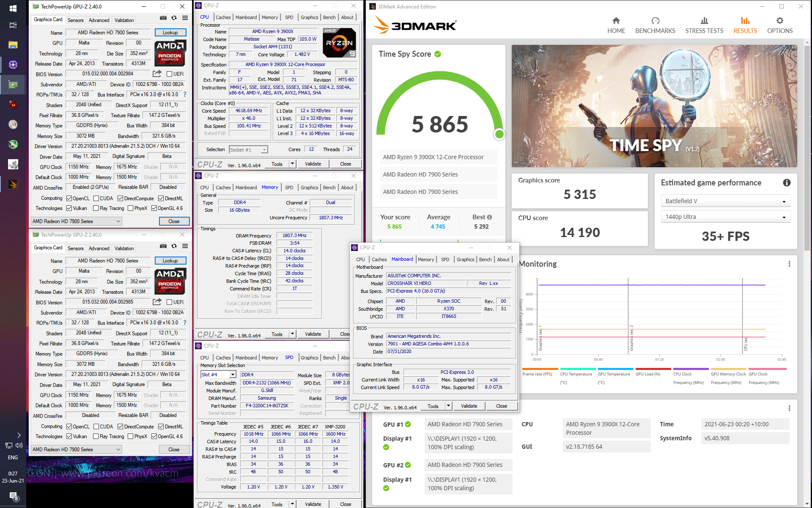812x508 pixels.
Task: Open bottom GPU-Z graphics card selector dropdown
Action: [x=77, y=449]
